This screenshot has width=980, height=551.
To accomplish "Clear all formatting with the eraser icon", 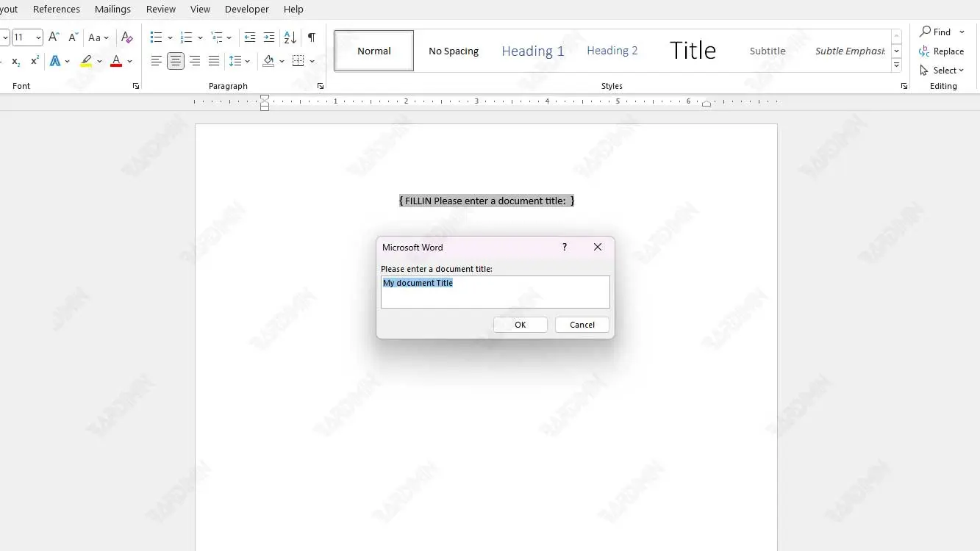I will (126, 37).
